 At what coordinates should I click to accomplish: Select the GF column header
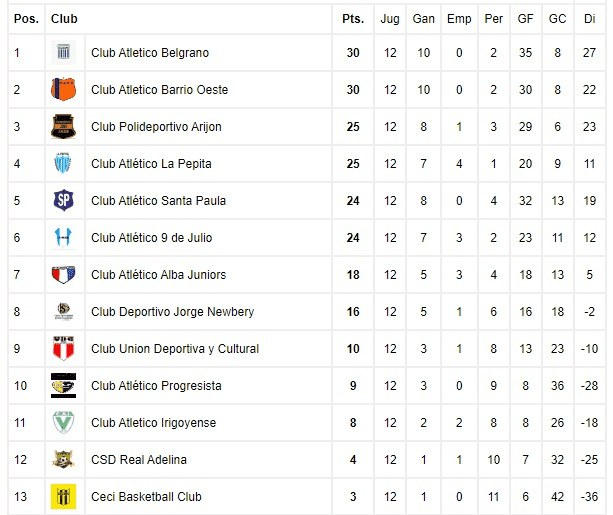[525, 19]
